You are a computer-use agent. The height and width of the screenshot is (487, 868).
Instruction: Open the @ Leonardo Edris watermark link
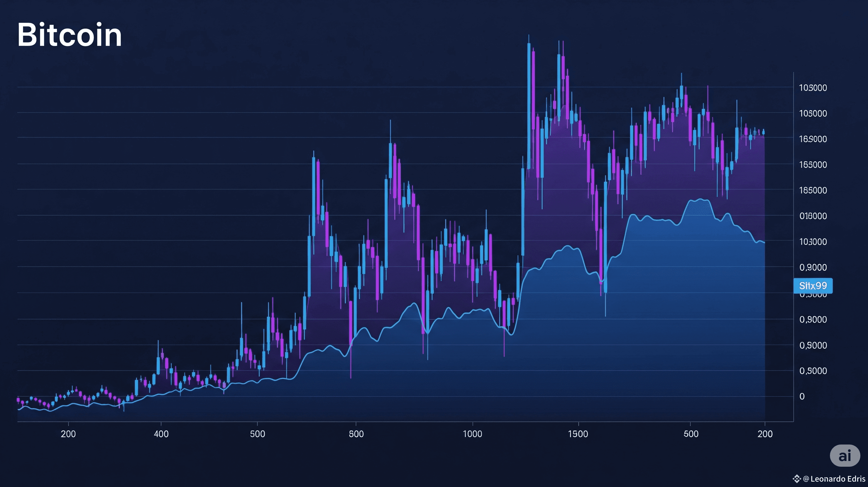pos(834,478)
